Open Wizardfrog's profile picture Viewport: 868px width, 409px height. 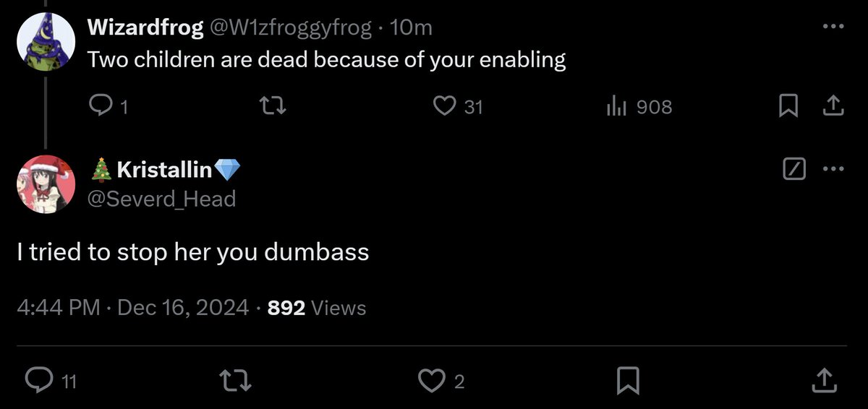[x=46, y=41]
